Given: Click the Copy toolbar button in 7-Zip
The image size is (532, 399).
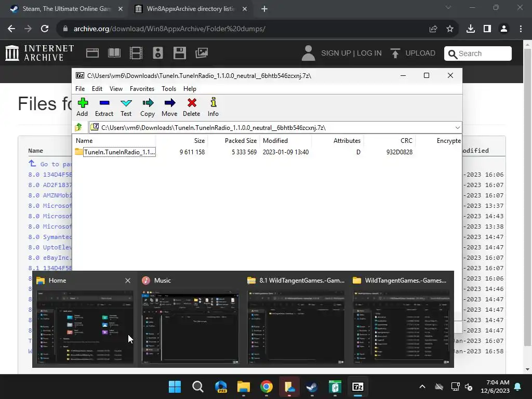Looking at the screenshot, I should (148, 107).
